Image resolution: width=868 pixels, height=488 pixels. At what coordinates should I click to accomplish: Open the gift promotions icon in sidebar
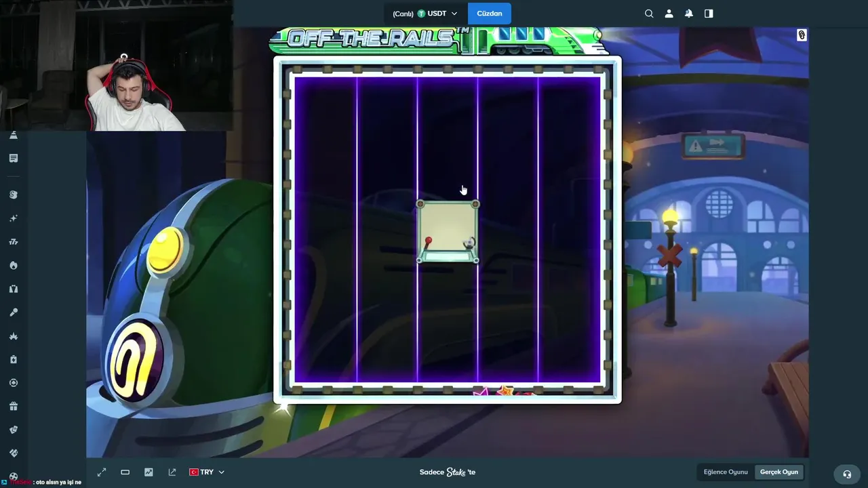tap(14, 406)
